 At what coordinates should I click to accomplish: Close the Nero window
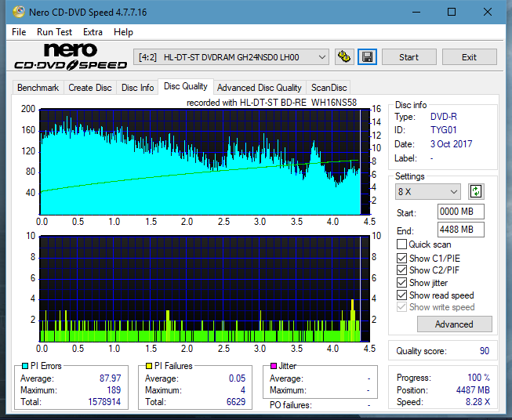point(488,12)
